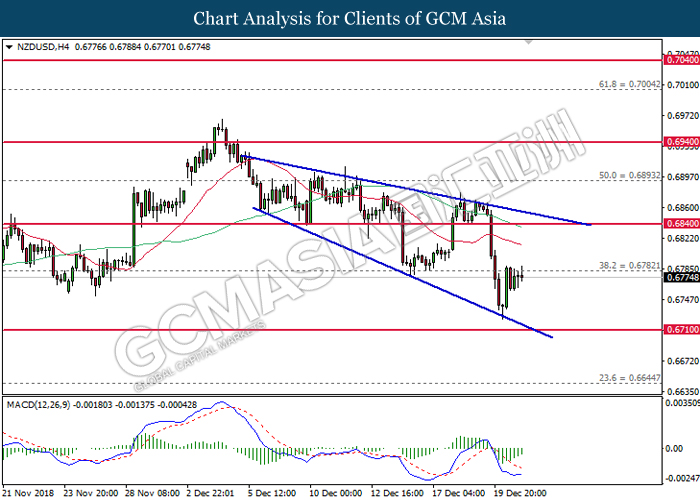700x500 pixels.
Task: Click the Fibonacci label 23.6 = 0.66447
Action: coord(629,378)
